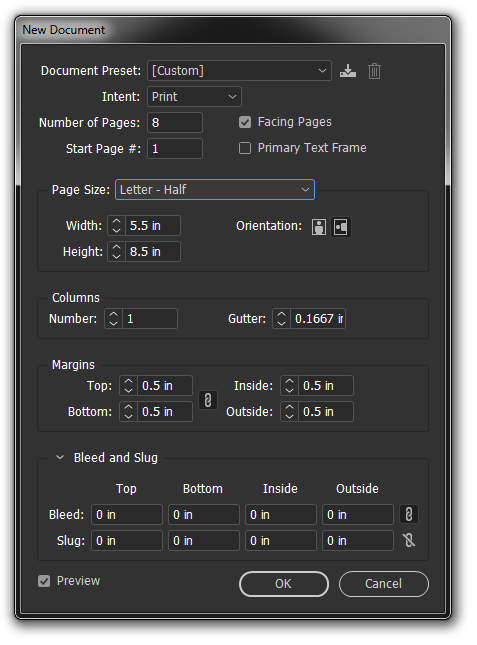
Task: Click the Width stepper arrows
Action: [116, 226]
